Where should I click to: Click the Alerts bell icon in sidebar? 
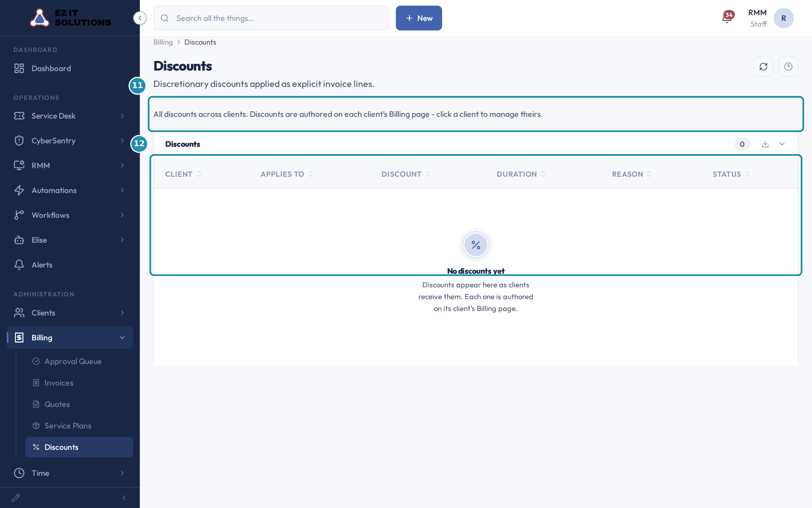(19, 265)
